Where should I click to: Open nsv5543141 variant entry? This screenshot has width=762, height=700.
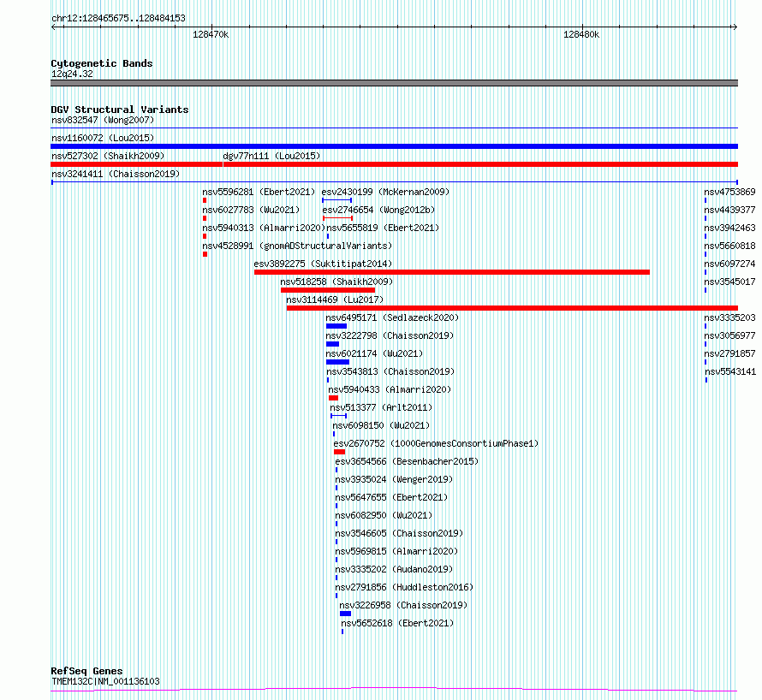point(730,371)
